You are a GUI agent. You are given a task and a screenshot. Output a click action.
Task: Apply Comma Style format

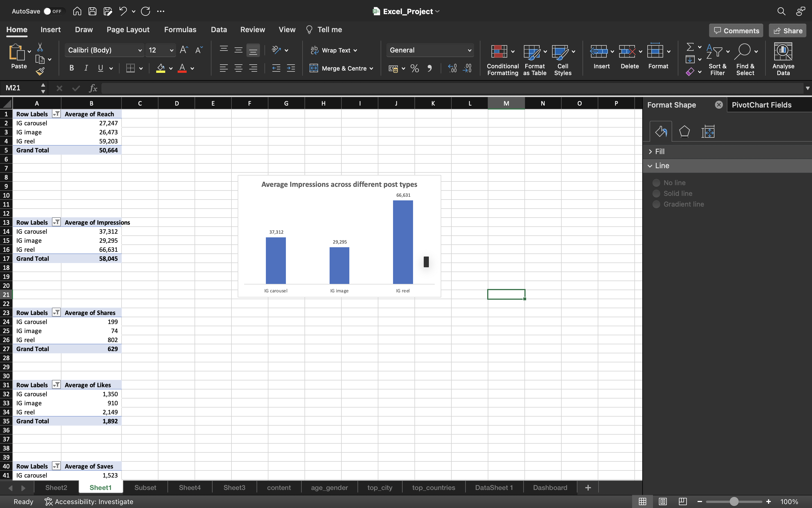point(429,69)
